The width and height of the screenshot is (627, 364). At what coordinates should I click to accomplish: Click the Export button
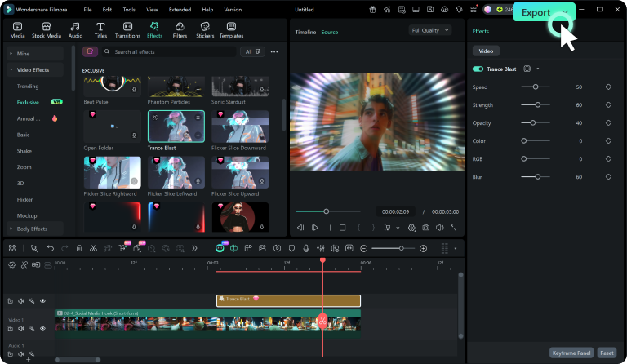[x=536, y=12]
